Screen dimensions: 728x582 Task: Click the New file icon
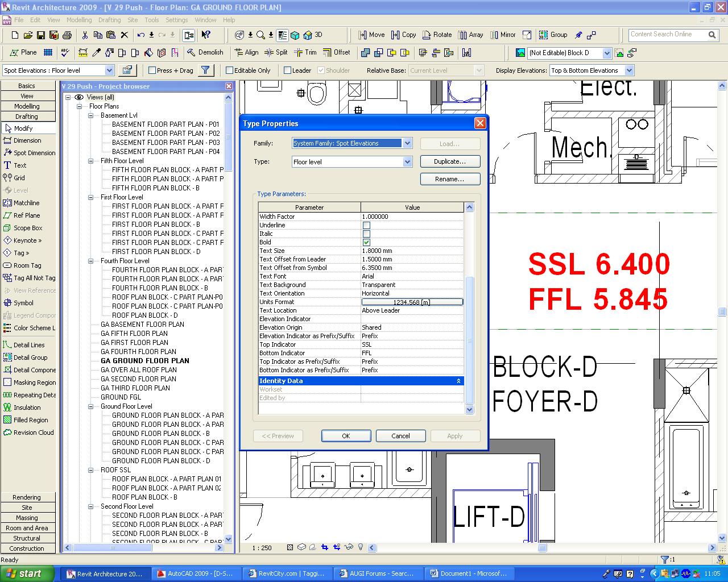tap(15, 35)
